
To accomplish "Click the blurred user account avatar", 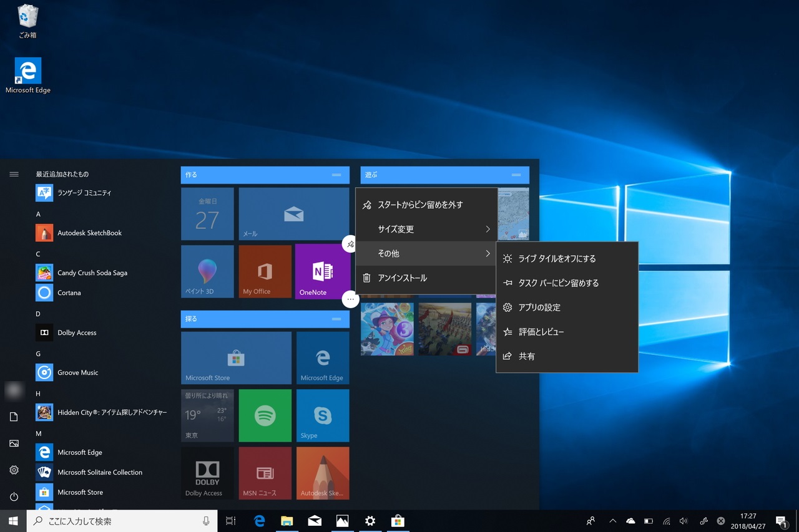I will coord(14,390).
